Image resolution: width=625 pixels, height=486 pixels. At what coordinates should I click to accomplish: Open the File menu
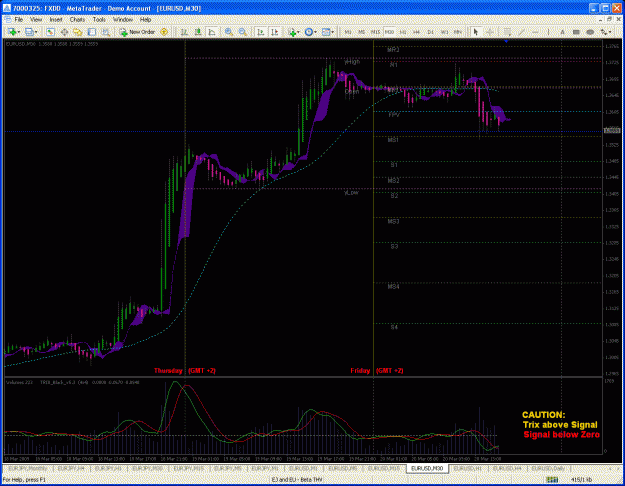(18, 19)
